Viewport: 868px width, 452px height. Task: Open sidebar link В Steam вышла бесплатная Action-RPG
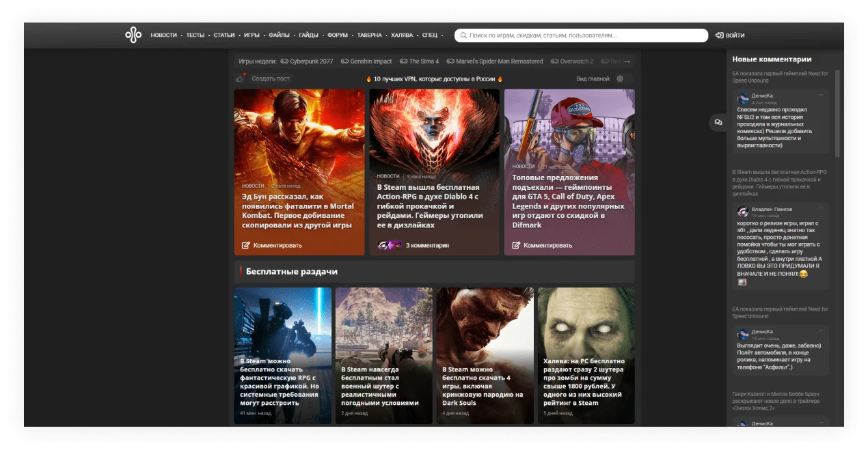coord(780,183)
